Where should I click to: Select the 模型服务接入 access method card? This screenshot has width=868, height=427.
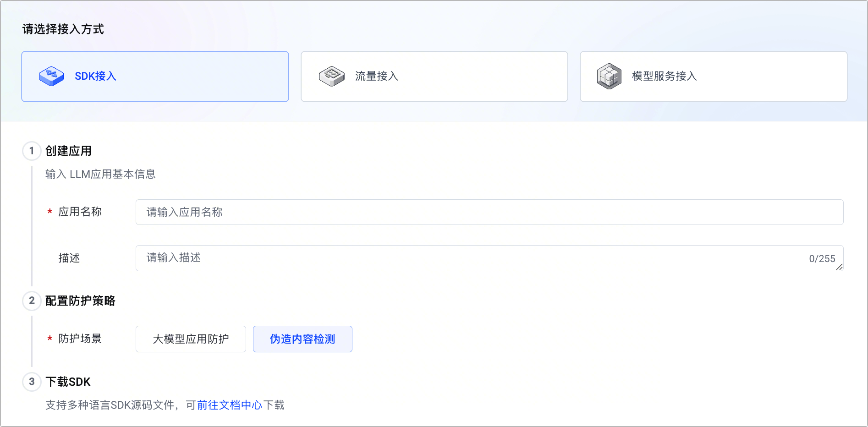[x=714, y=77]
